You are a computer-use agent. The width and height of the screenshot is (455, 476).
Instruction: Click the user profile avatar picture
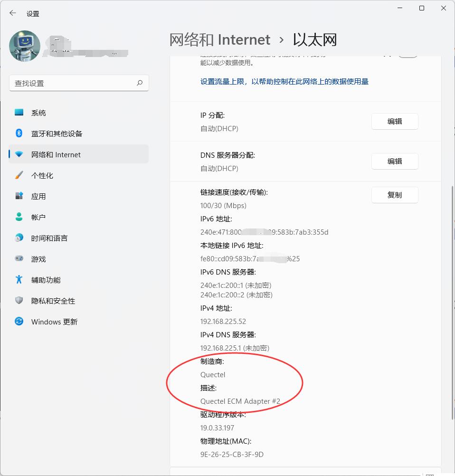point(25,46)
